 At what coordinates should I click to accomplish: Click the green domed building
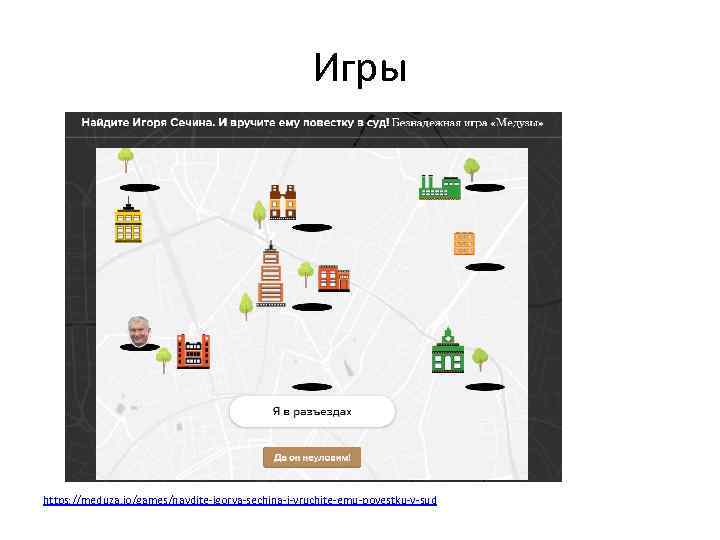(x=448, y=350)
